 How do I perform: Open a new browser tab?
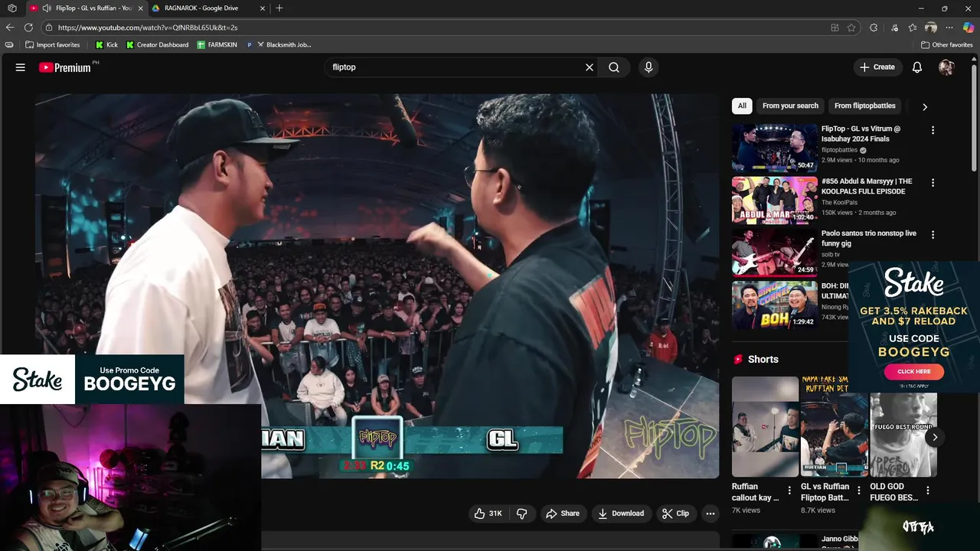(279, 8)
